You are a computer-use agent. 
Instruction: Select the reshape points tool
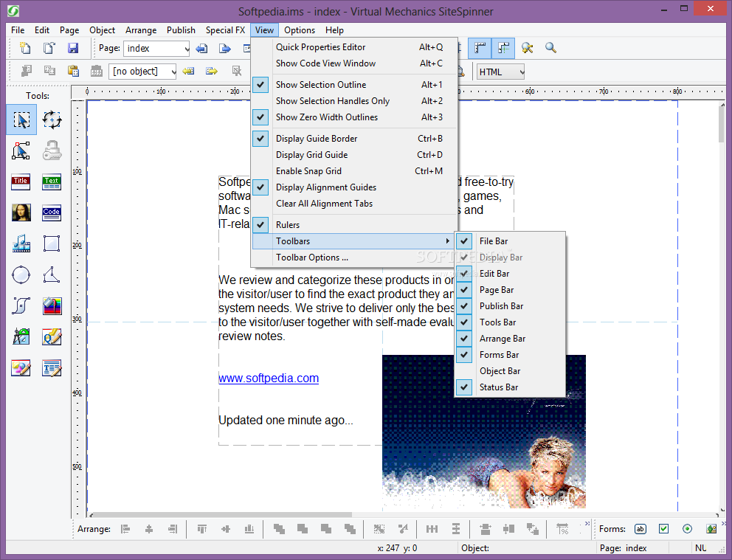pos(21,151)
